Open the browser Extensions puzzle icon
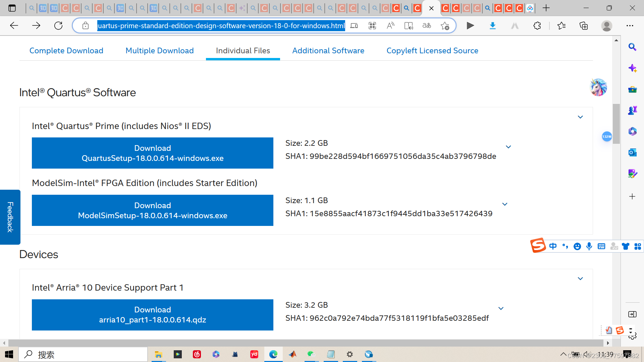 pyautogui.click(x=537, y=26)
